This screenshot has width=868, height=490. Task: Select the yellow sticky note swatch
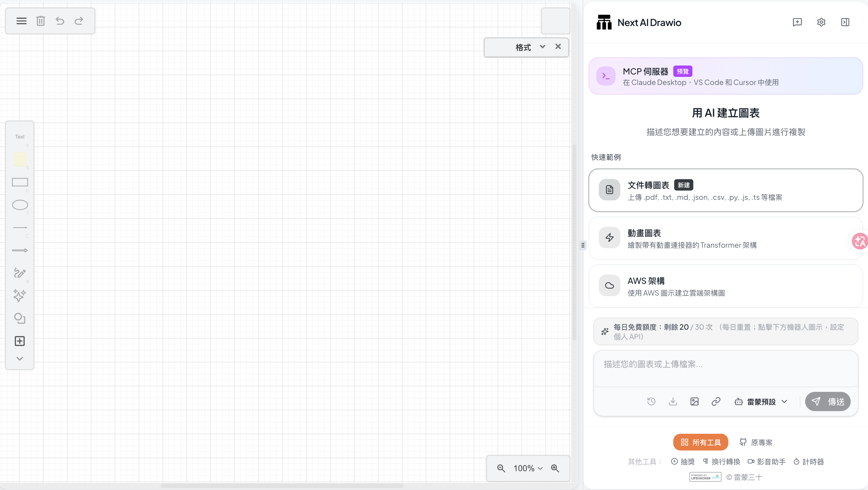[x=20, y=159]
